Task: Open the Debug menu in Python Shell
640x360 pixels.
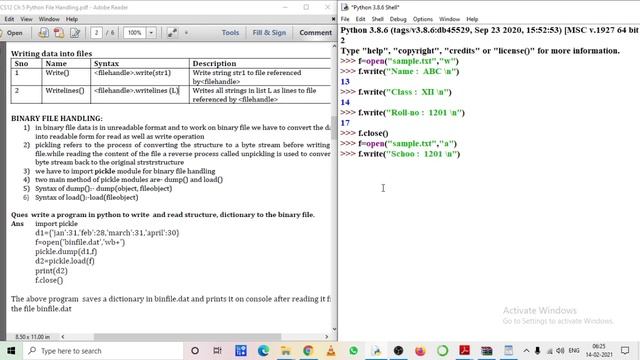Action: pos(398,19)
